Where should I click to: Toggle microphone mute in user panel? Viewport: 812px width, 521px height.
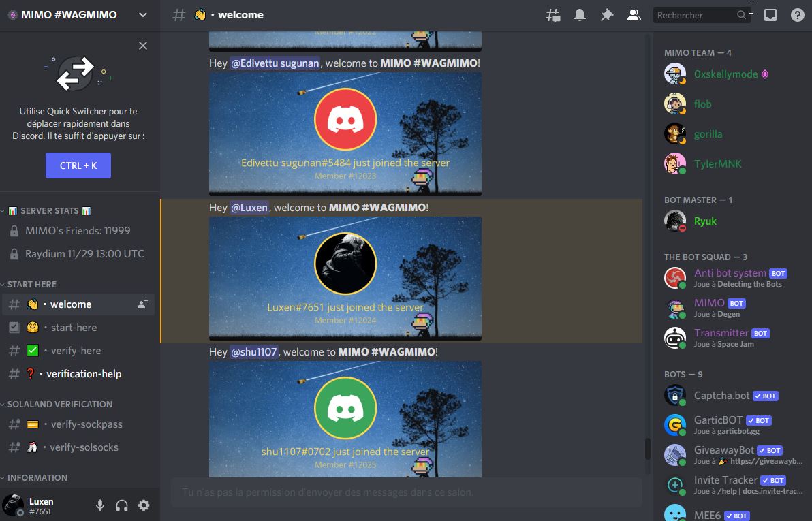[100, 505]
